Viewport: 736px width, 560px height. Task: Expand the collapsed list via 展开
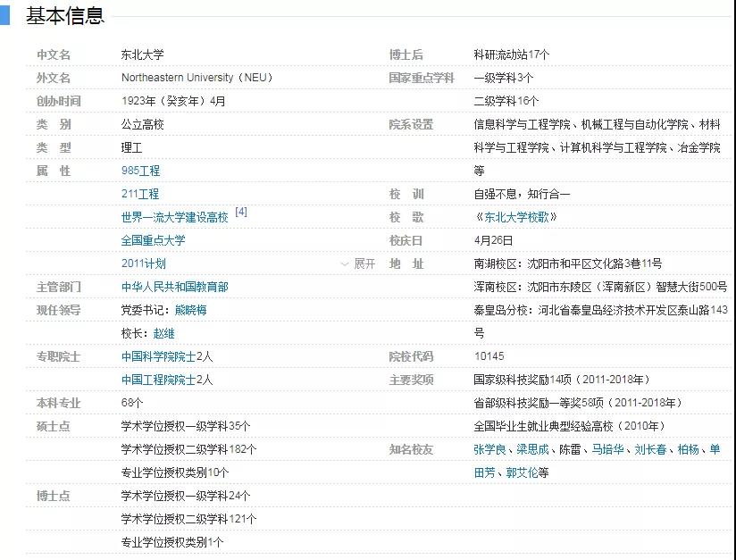[x=359, y=264]
